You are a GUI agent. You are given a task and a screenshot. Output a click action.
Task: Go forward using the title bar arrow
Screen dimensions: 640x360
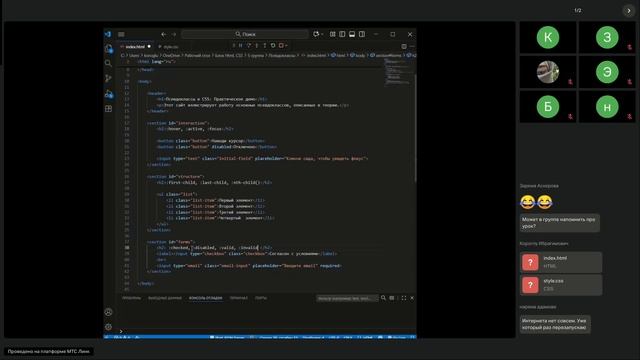[x=174, y=34]
